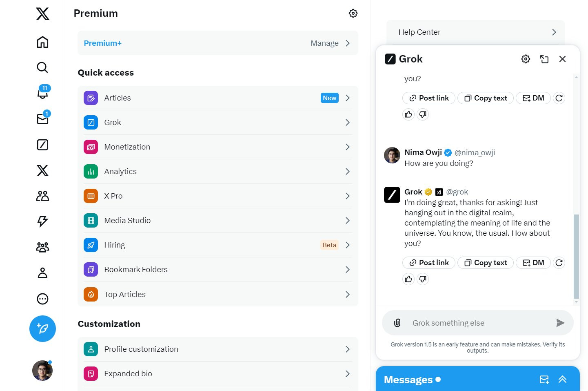The width and height of the screenshot is (588, 391).
Task: Click the Hiring row 'Beta' badge
Action: click(329, 245)
